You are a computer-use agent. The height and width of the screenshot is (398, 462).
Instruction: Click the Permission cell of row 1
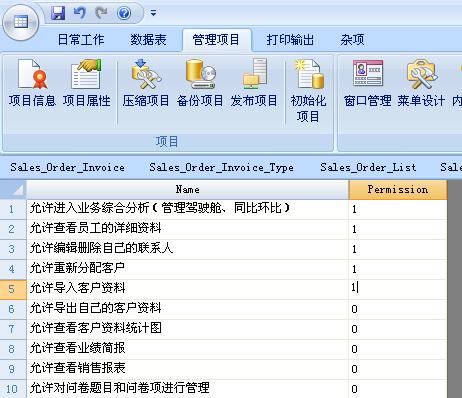pos(398,209)
